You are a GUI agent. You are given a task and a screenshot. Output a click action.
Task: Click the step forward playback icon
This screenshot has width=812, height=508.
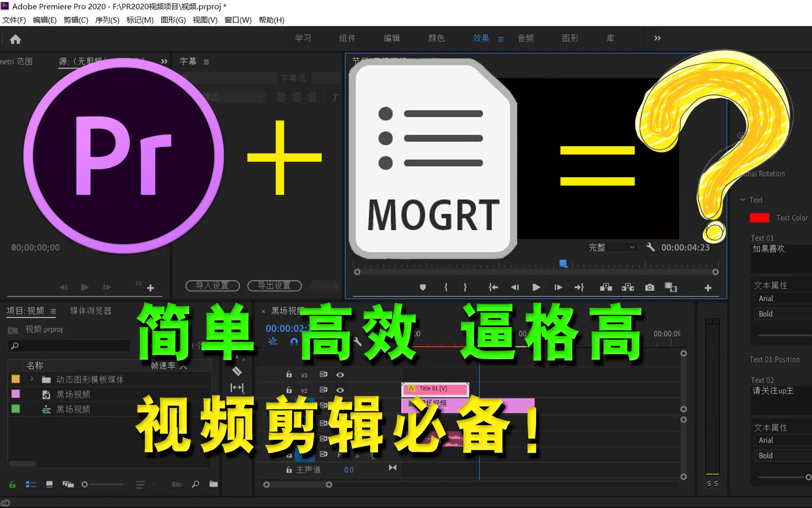555,287
